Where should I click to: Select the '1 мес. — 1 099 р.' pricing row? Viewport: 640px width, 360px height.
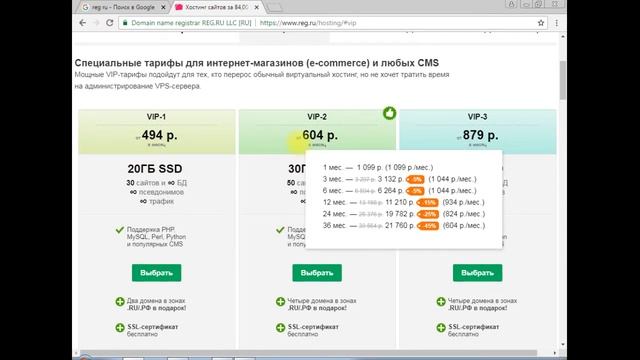coord(378,167)
